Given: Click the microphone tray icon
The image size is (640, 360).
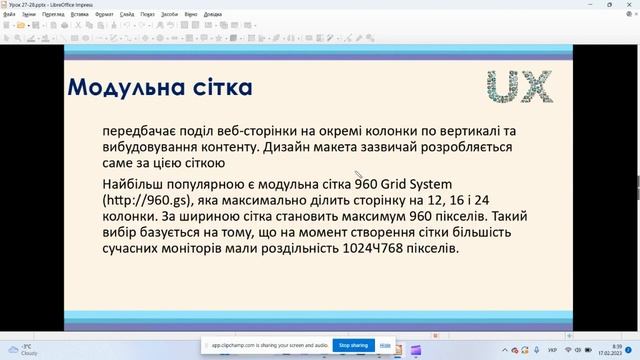Looking at the screenshot, I should [x=536, y=350].
